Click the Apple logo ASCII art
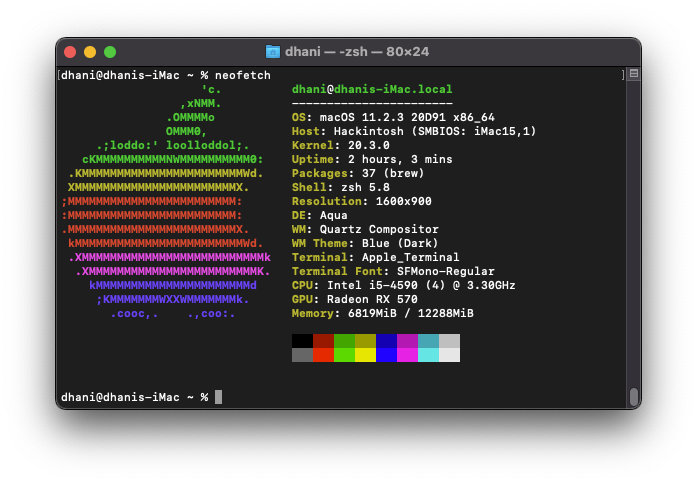Image resolution: width=697 pixels, height=483 pixels. click(x=166, y=201)
